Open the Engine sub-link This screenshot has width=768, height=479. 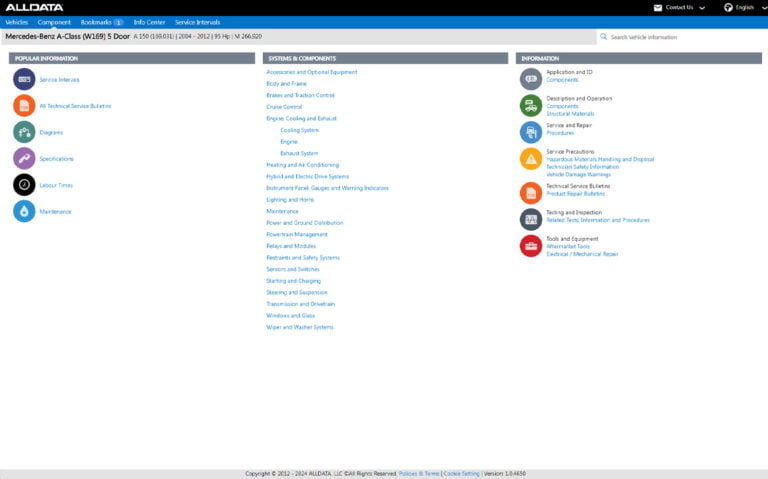point(288,142)
